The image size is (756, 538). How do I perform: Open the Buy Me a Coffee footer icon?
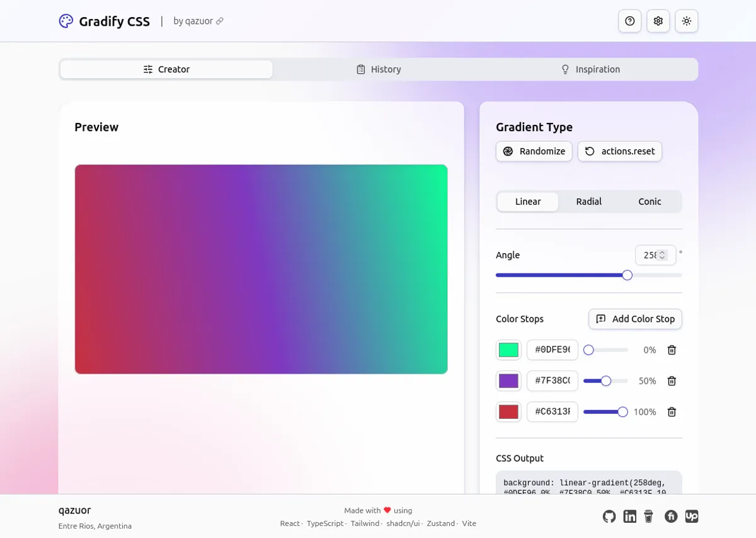coord(650,516)
